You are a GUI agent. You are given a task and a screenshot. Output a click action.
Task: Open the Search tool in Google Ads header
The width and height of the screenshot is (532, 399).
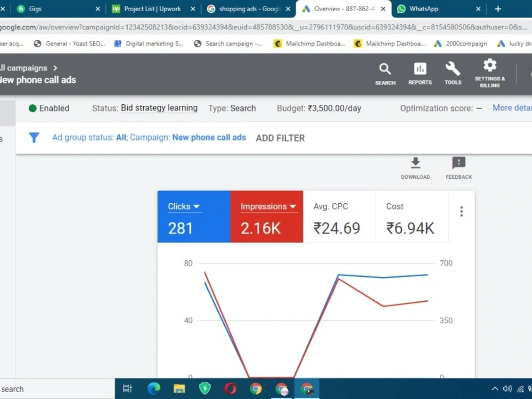click(x=385, y=74)
